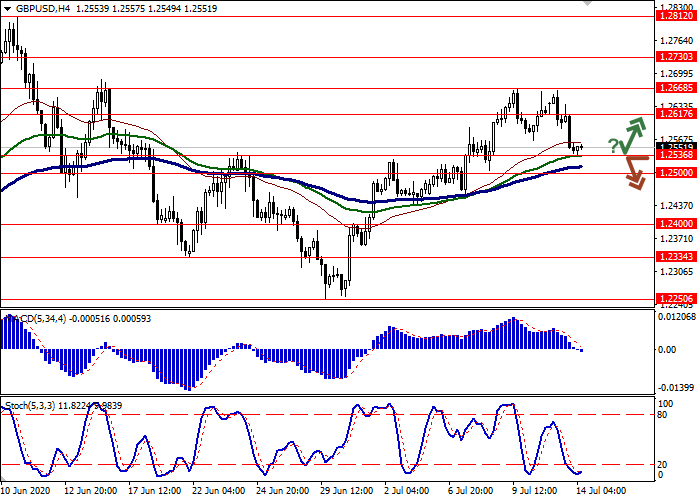Click the Stochastic scale value 80

(x=662, y=415)
